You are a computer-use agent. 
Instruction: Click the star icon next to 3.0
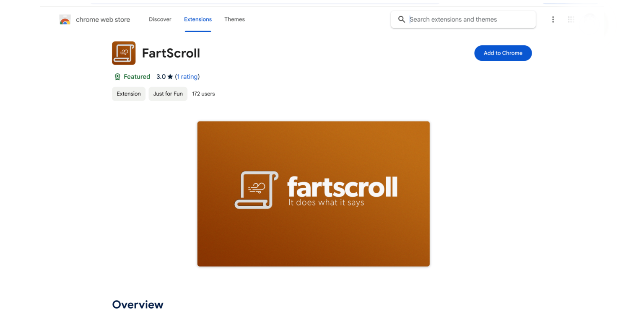point(170,77)
